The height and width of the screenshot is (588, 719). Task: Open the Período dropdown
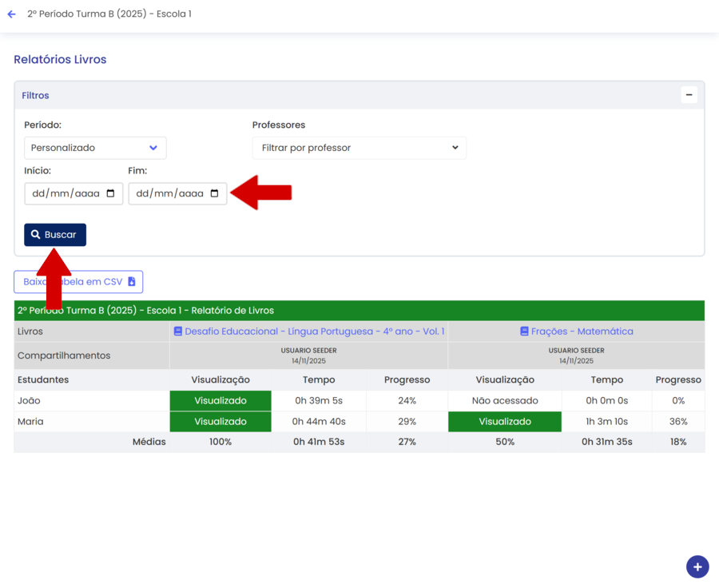(x=95, y=148)
